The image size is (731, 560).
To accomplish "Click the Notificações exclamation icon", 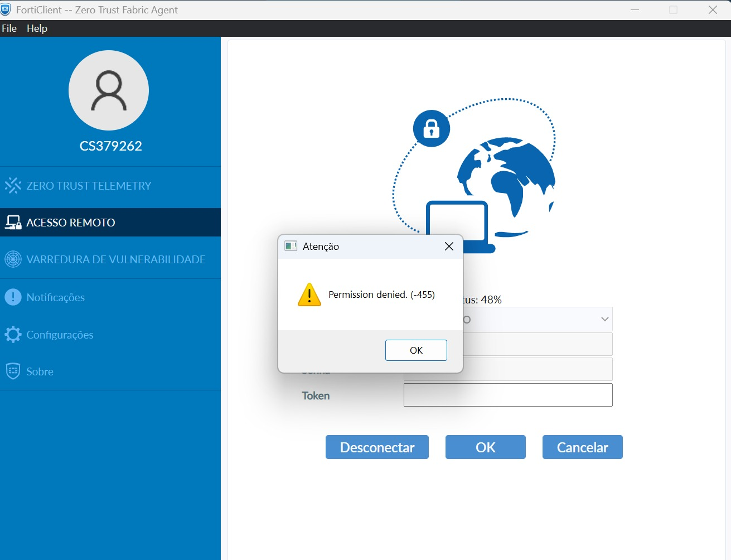I will pyautogui.click(x=13, y=297).
